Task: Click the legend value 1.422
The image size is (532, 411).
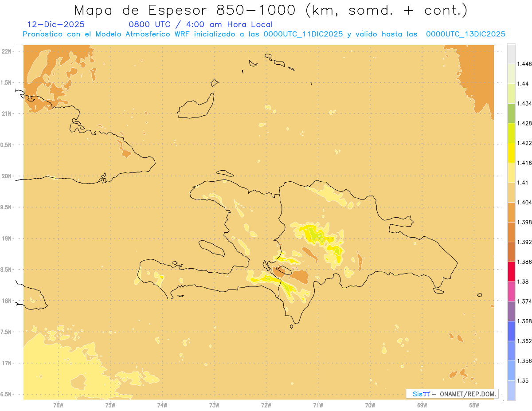Action: tap(524, 143)
